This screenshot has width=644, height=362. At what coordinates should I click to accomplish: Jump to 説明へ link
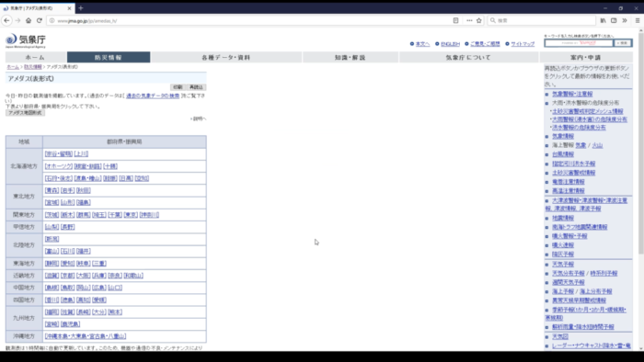tap(199, 119)
